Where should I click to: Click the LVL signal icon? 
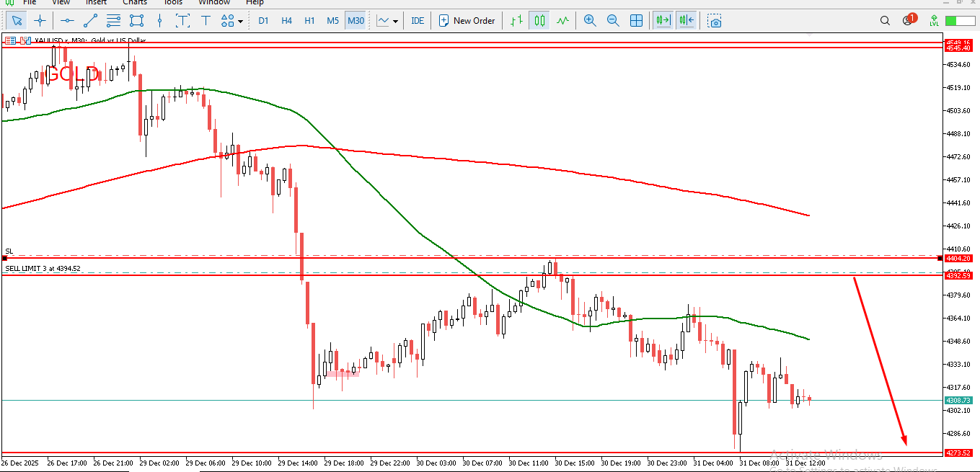[x=935, y=21]
